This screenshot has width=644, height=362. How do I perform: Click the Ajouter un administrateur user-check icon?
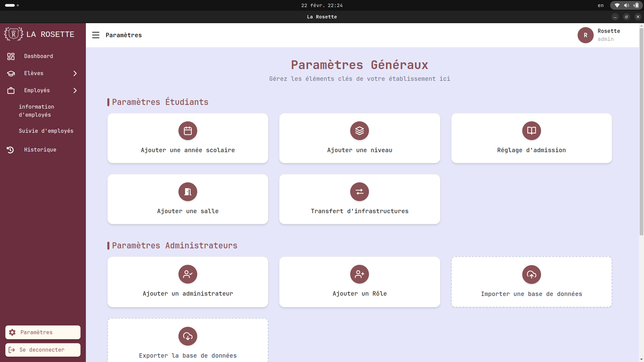tap(187, 274)
